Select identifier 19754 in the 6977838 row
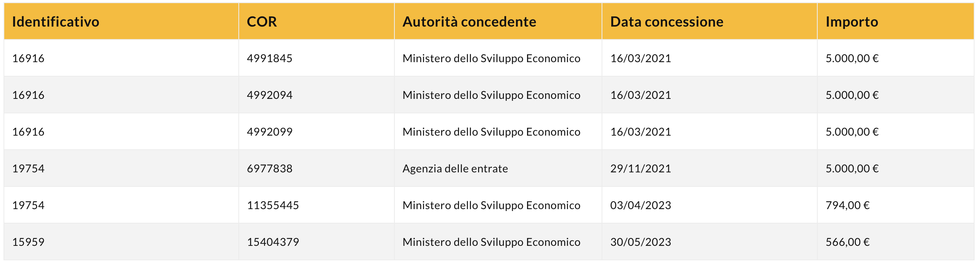The height and width of the screenshot is (265, 980). [x=28, y=168]
